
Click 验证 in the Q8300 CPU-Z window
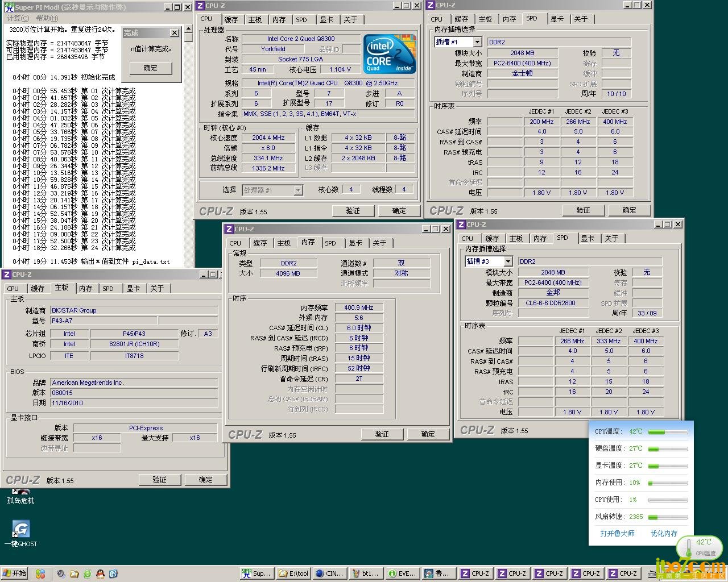(x=353, y=211)
